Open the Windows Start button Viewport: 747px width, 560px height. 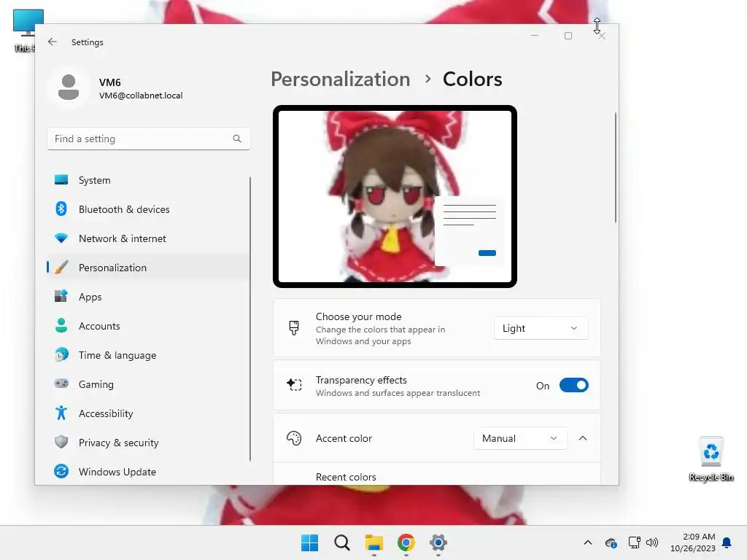tap(309, 542)
